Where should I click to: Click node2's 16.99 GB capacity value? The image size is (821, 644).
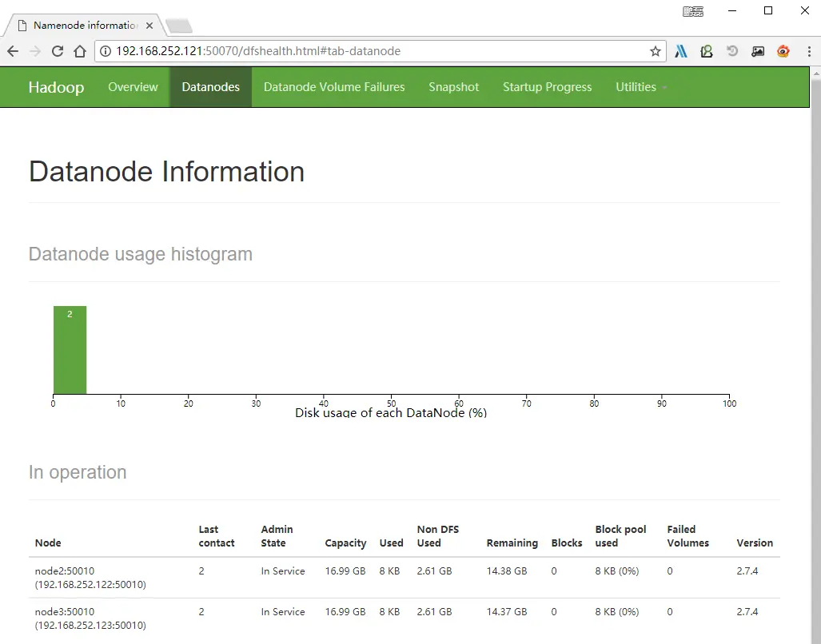(x=345, y=570)
